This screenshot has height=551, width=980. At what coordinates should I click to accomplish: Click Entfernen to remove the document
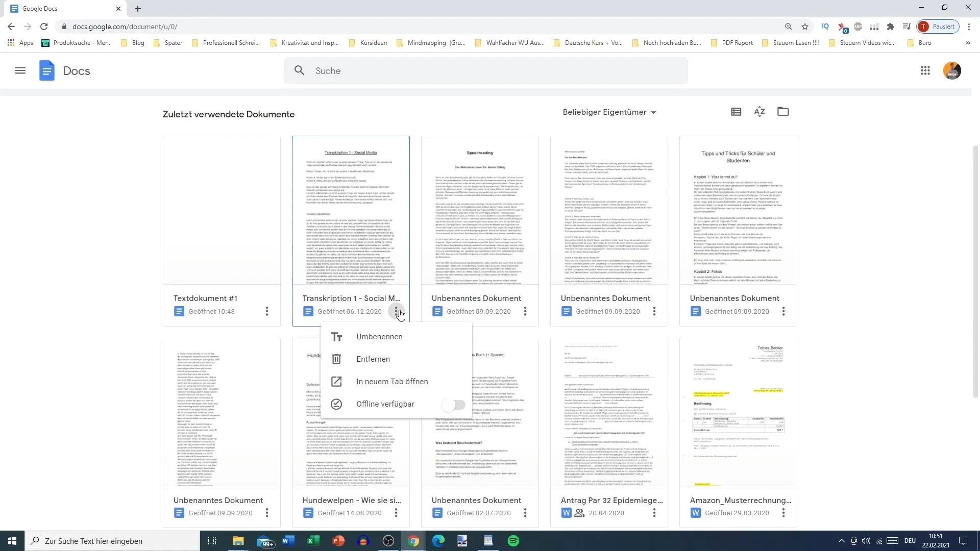click(374, 359)
